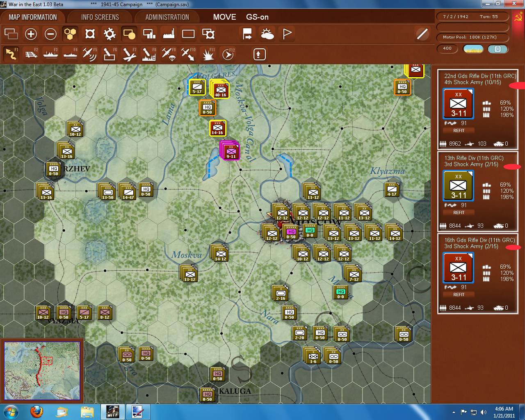This screenshot has height=420, width=525.
Task: Click the outlined pennant flag icon
Action: pos(287,34)
